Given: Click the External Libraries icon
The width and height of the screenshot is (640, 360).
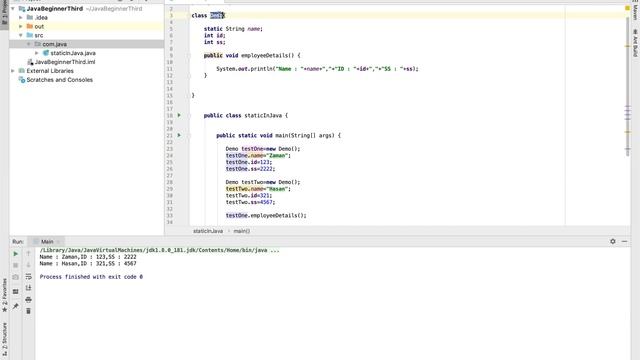Looking at the screenshot, I should [x=22, y=71].
